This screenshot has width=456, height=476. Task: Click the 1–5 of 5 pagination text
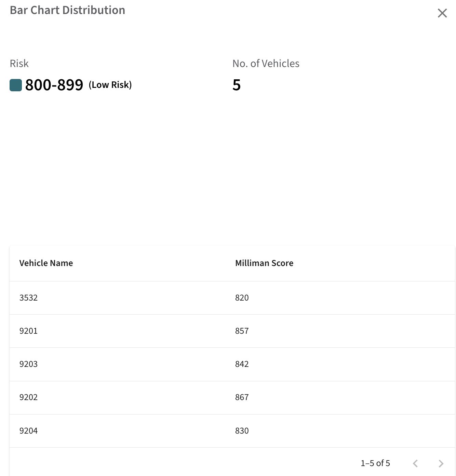pos(375,463)
